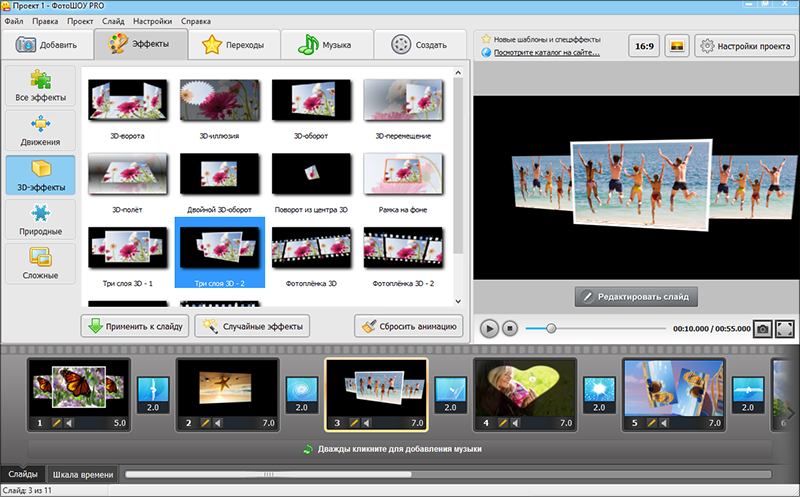This screenshot has width=800, height=497.
Task: Choose the 3D-оборот effect thumbnail
Action: [x=311, y=100]
